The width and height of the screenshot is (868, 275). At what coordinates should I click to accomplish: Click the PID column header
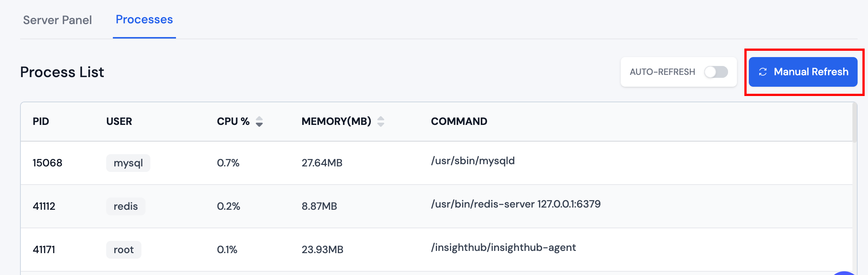41,122
